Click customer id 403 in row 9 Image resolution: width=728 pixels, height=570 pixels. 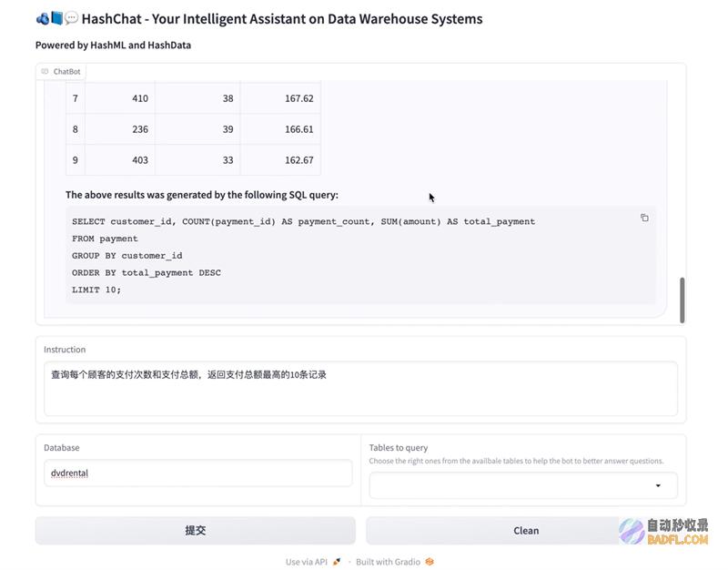click(140, 160)
